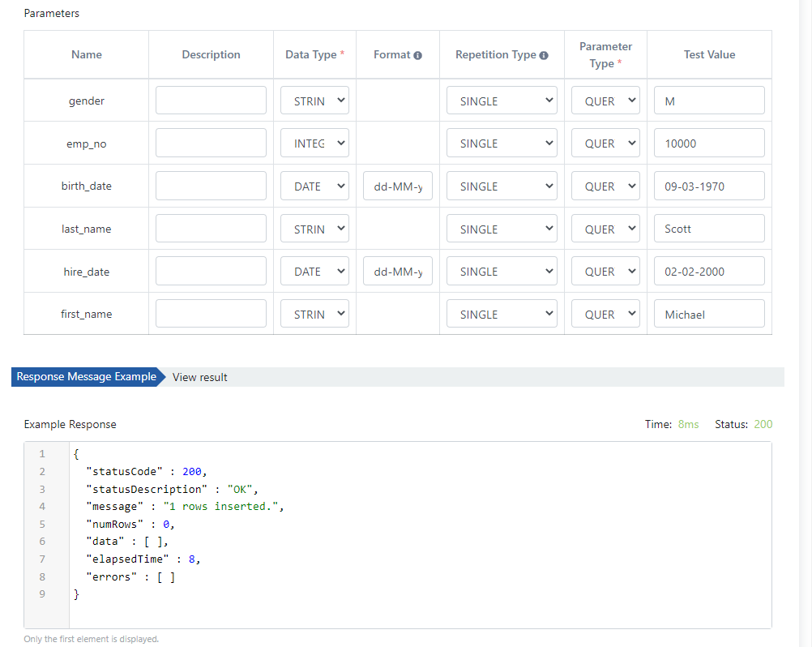Select the hire_date Test Value field
Screen dimensions: 812x647
[709, 272]
